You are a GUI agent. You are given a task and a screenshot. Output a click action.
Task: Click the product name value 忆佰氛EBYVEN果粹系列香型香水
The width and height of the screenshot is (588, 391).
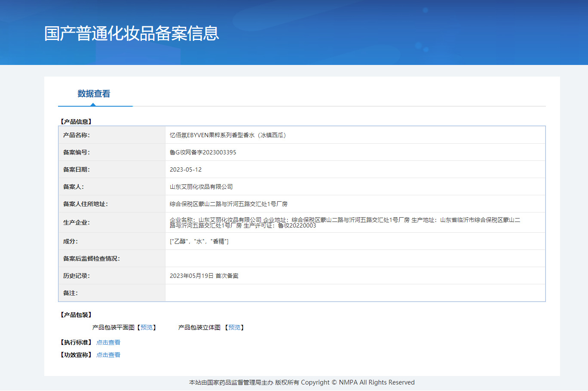pyautogui.click(x=227, y=135)
